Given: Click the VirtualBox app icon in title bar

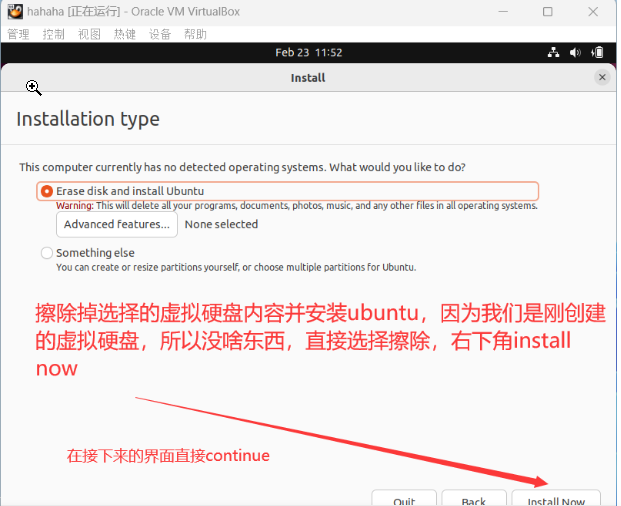Looking at the screenshot, I should point(15,11).
